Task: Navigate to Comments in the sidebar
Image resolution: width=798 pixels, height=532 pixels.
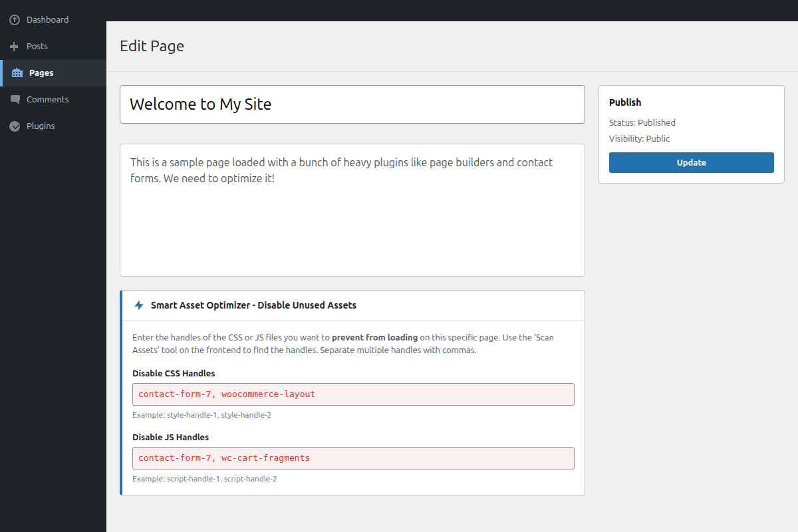Action: 47,99
